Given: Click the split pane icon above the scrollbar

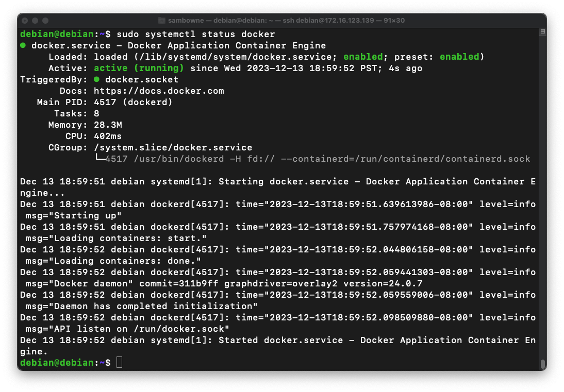Looking at the screenshot, I should click(x=542, y=31).
